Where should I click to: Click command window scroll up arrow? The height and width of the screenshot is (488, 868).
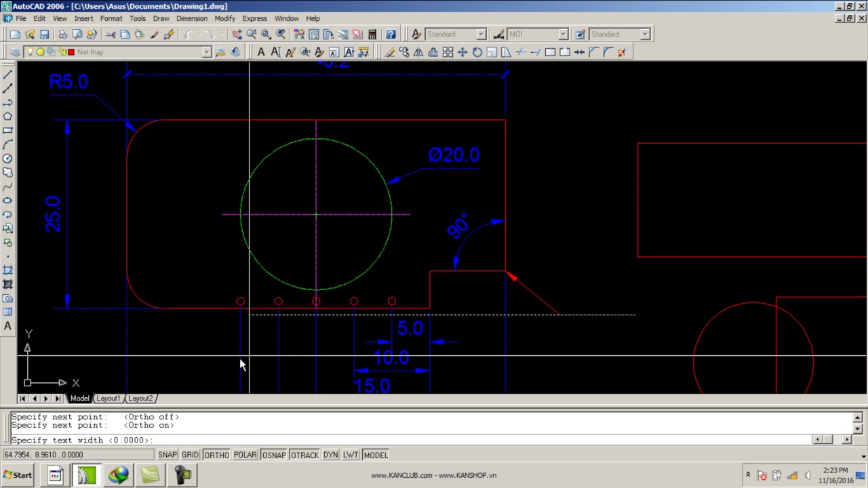tap(857, 418)
